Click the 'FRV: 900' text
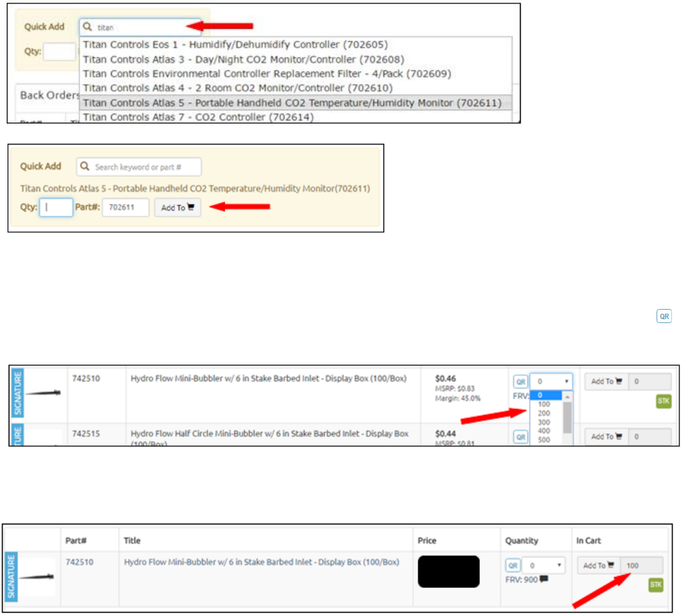Viewport: 682px width, 616px height. [521, 579]
